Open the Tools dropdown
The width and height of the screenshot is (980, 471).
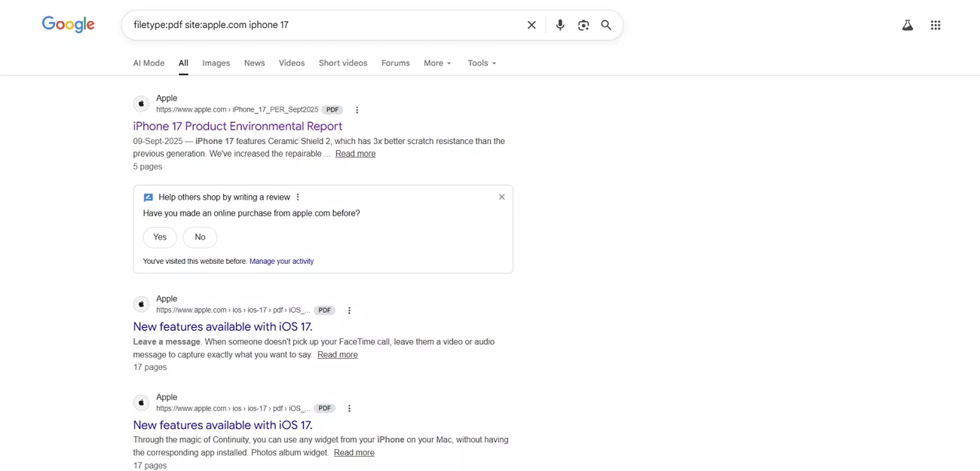coord(481,63)
